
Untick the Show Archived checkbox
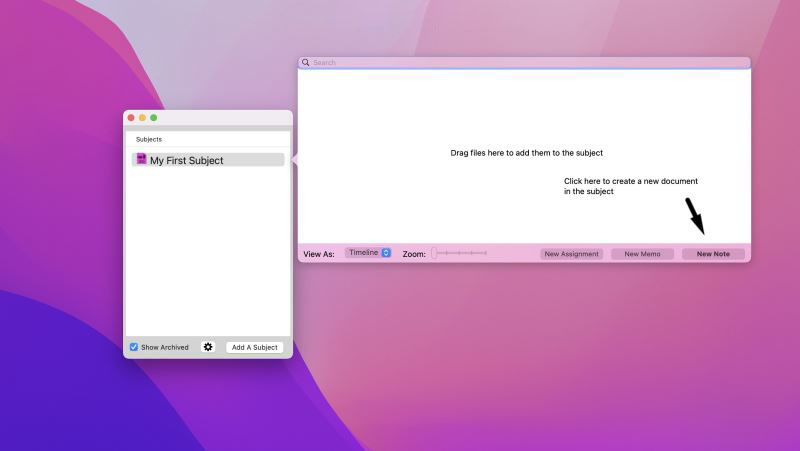[134, 347]
